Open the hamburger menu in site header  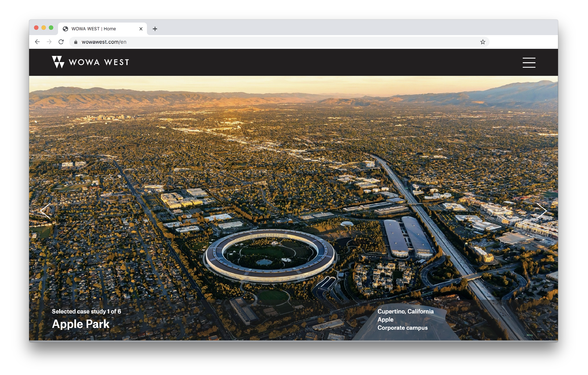[529, 62]
